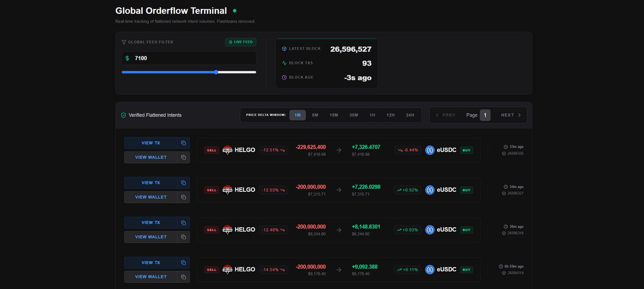Open VIEW TX for the +7,226.0298 trade
The height and width of the screenshot is (289, 644).
150,183
